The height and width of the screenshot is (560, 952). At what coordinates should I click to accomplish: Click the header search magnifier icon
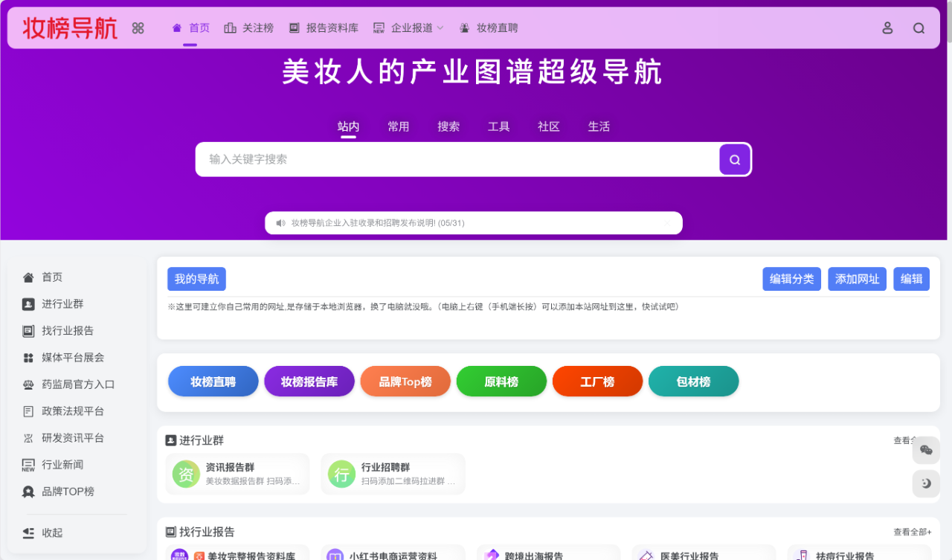(919, 28)
